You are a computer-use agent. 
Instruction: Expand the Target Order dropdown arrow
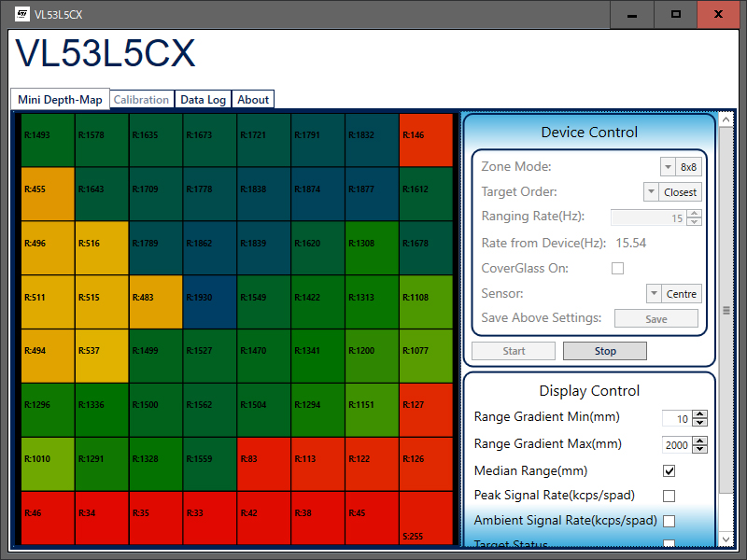651,192
